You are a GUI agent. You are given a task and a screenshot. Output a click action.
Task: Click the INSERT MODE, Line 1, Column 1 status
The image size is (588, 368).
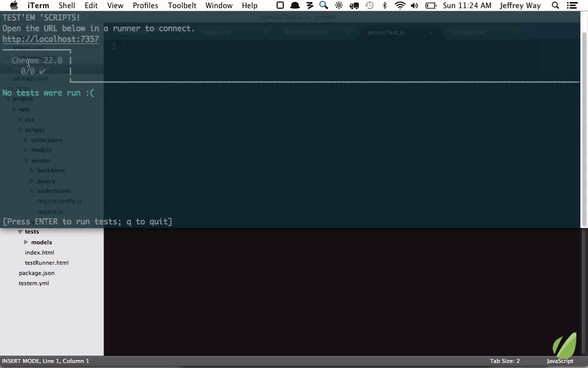click(x=45, y=361)
